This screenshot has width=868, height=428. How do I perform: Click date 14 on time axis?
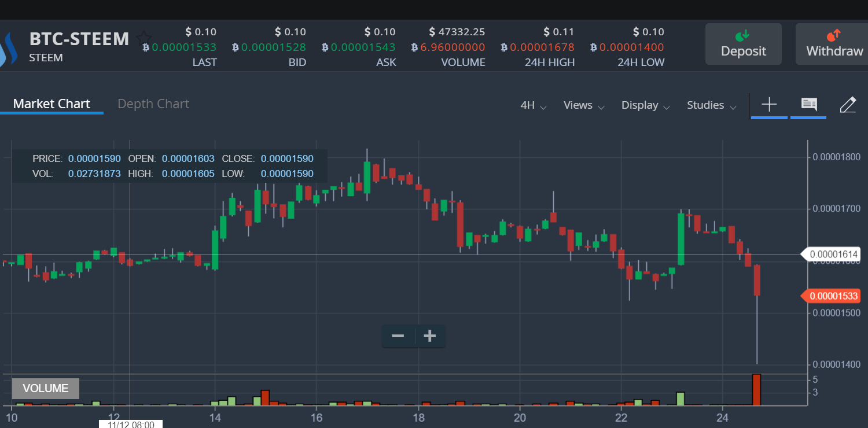coord(215,418)
